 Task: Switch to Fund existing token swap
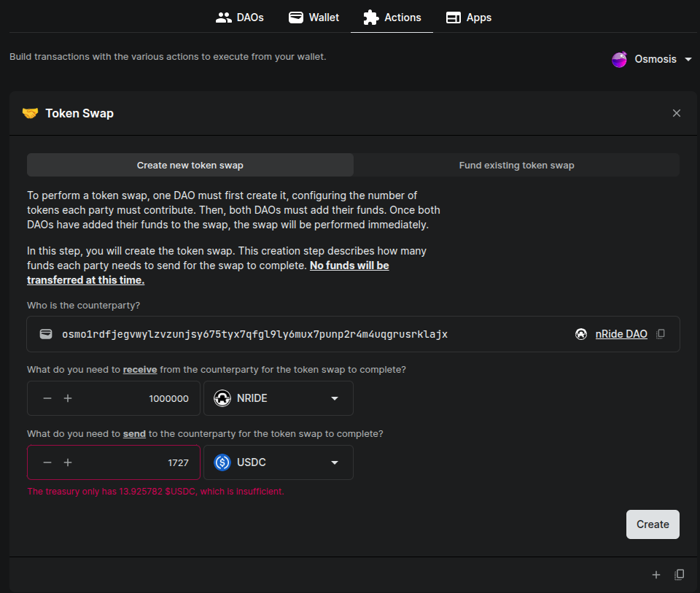(516, 166)
